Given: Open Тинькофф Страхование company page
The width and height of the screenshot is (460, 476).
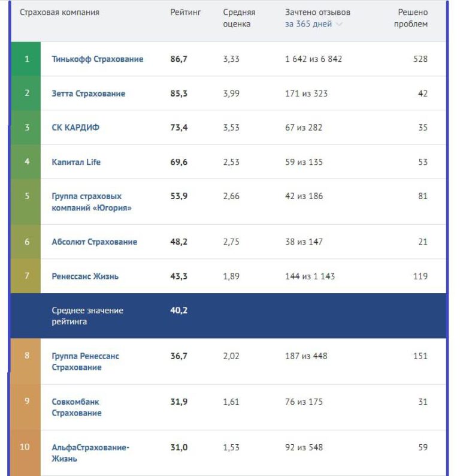Looking at the screenshot, I should tap(98, 59).
